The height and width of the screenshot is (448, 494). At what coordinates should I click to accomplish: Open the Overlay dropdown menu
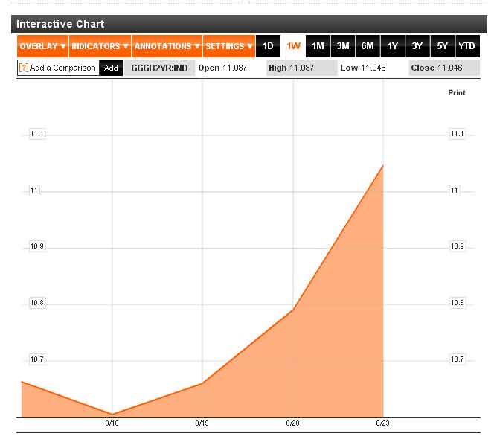point(42,46)
